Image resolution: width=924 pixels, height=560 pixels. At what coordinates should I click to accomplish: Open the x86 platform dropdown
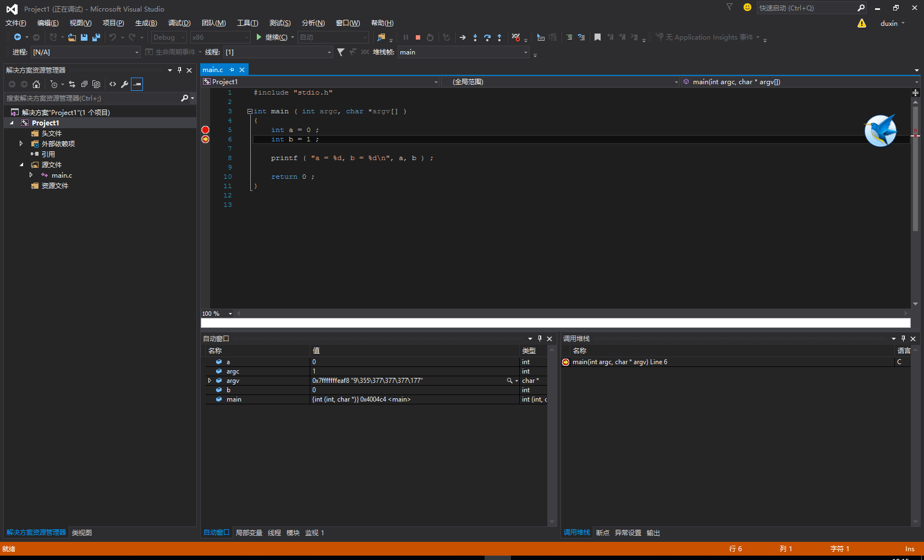tap(220, 37)
